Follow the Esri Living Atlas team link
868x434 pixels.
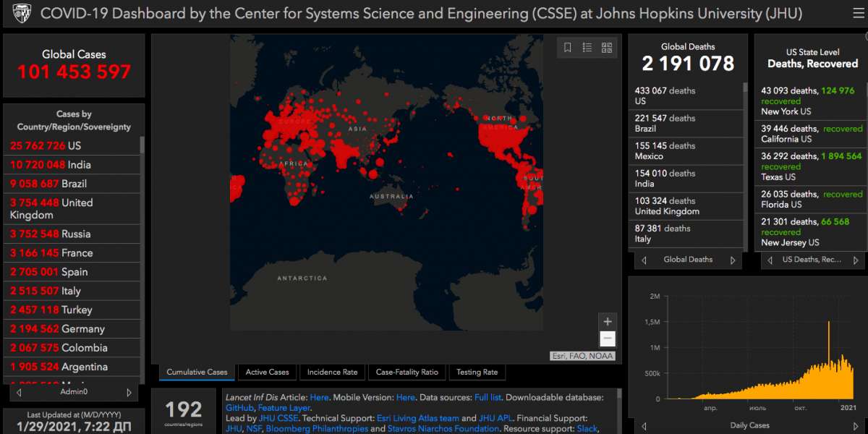[x=418, y=418]
